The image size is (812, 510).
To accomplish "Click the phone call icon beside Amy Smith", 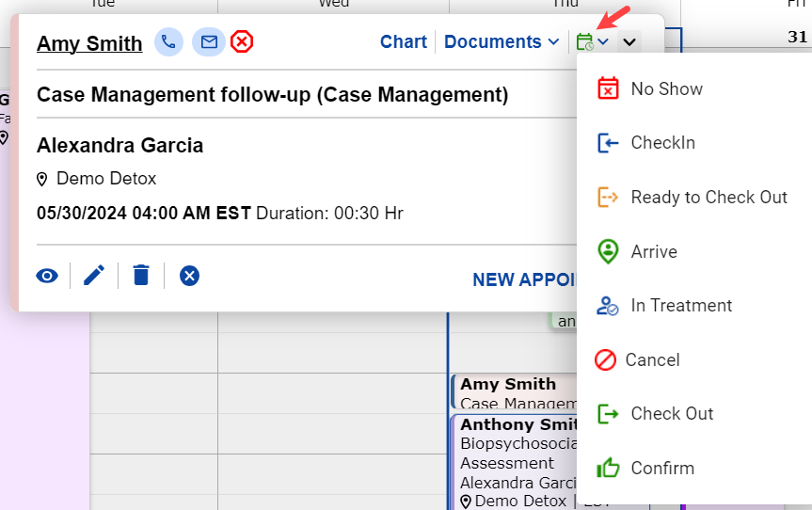I will pos(168,42).
